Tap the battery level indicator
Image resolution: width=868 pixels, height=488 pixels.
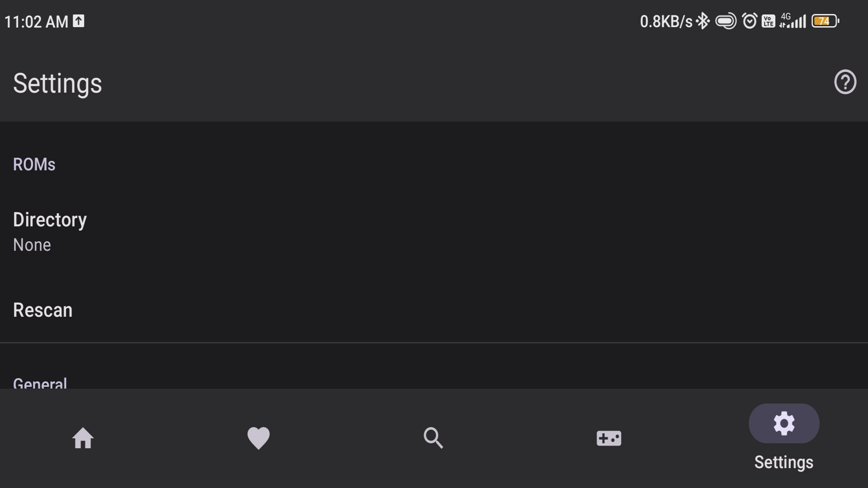(x=825, y=21)
